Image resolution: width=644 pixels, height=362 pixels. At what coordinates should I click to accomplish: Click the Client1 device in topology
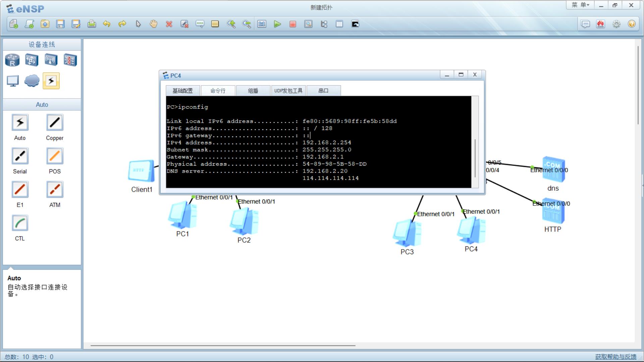142,171
